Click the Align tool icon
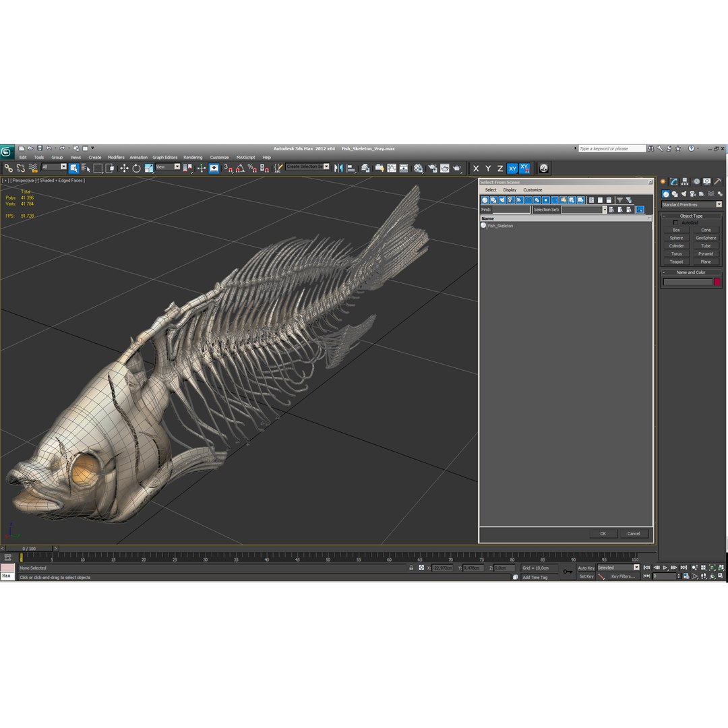Screen dimensions: 728x728 [351, 168]
